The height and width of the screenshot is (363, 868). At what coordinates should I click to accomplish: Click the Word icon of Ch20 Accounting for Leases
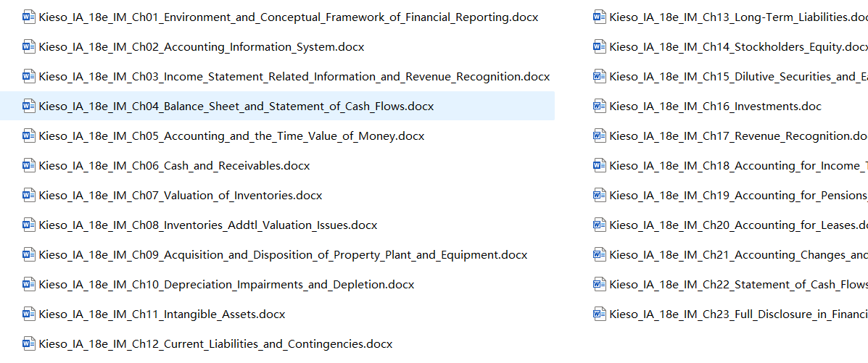coord(599,225)
